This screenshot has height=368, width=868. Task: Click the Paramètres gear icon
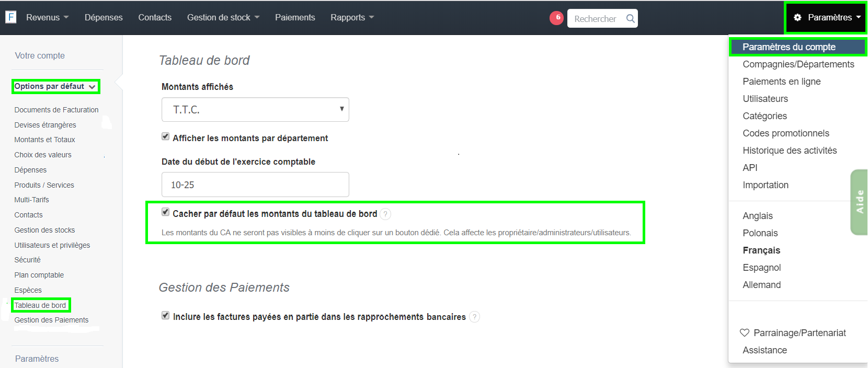[x=797, y=17]
